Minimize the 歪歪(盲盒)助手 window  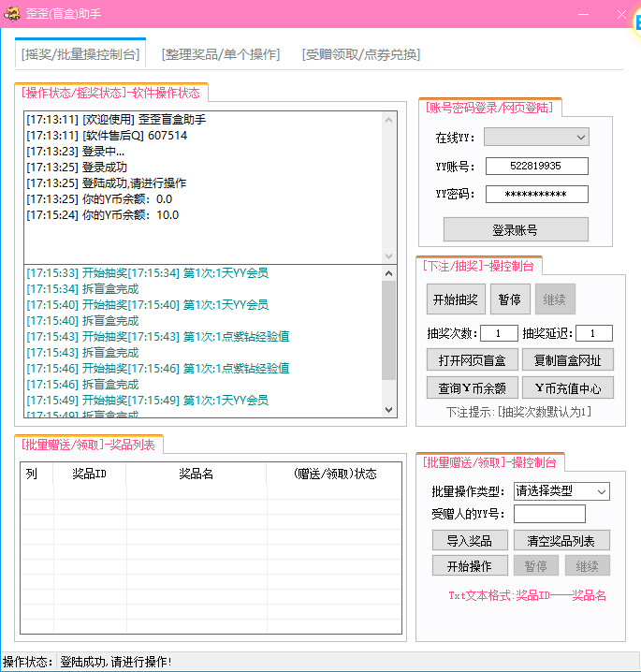(583, 14)
